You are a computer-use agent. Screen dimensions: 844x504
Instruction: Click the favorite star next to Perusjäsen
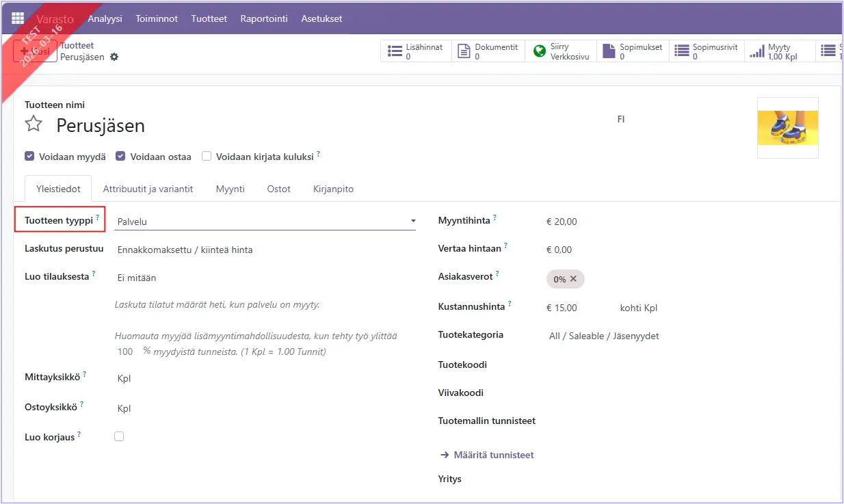[34, 124]
